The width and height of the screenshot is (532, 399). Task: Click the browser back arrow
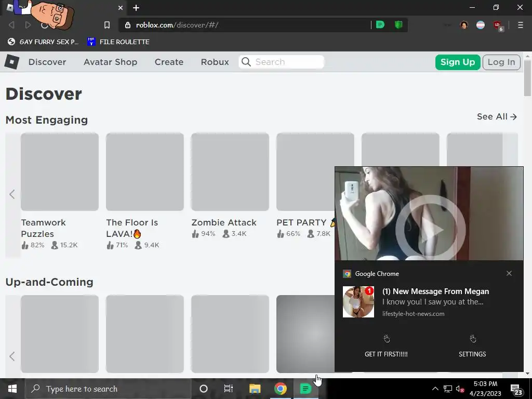coord(11,25)
